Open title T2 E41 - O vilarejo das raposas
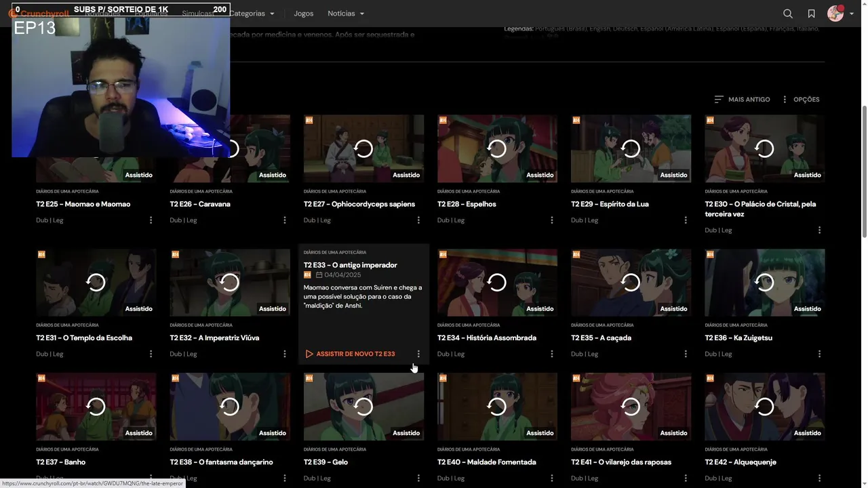Viewport: 868px width, 488px height. pos(621,462)
